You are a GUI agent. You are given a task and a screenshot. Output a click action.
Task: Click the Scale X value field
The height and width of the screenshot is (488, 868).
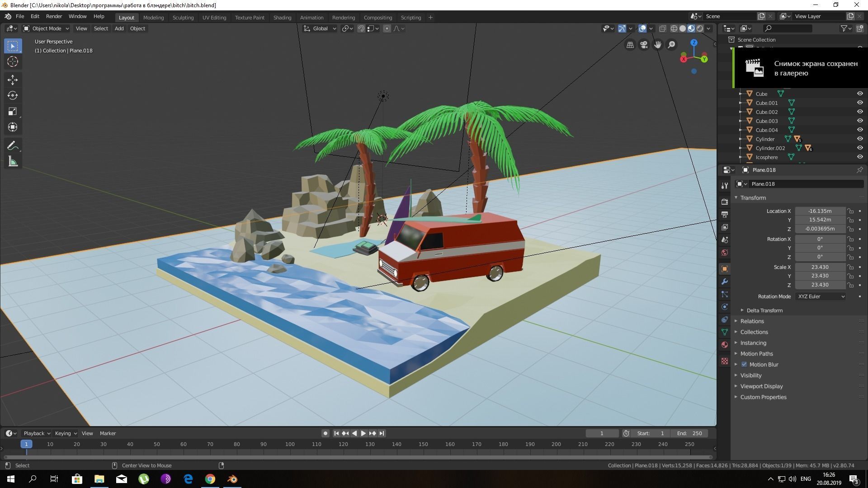click(x=820, y=267)
